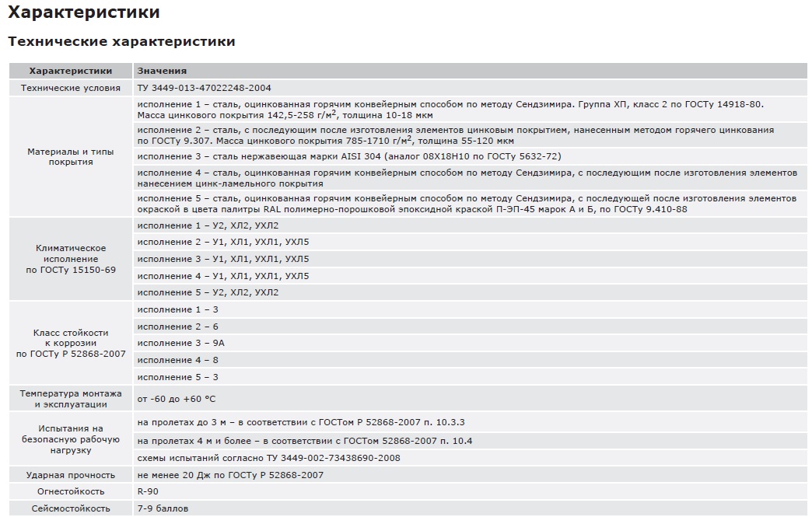812x517 pixels.
Task: Click the 'Огнестойкость' label
Action: tap(71, 491)
